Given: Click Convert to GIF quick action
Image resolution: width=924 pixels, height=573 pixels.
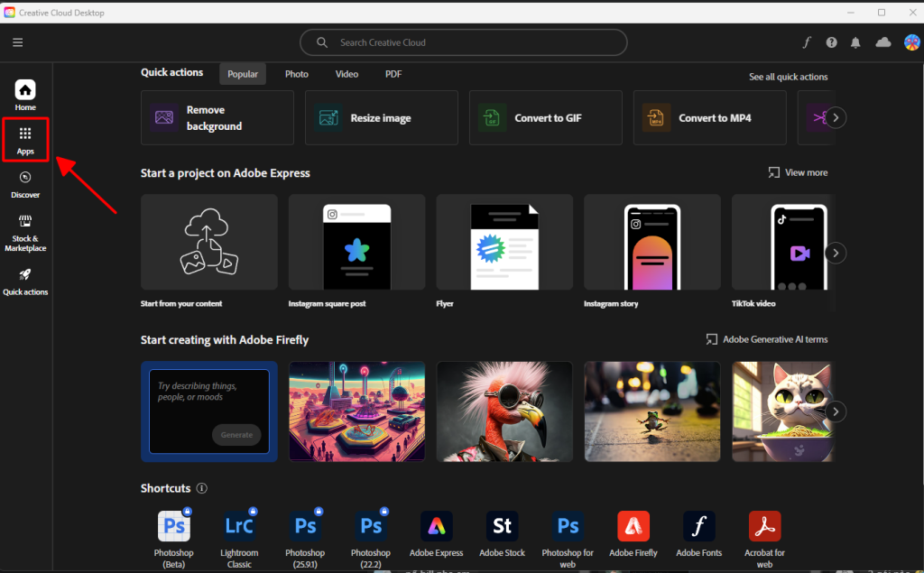Looking at the screenshot, I should pyautogui.click(x=545, y=118).
